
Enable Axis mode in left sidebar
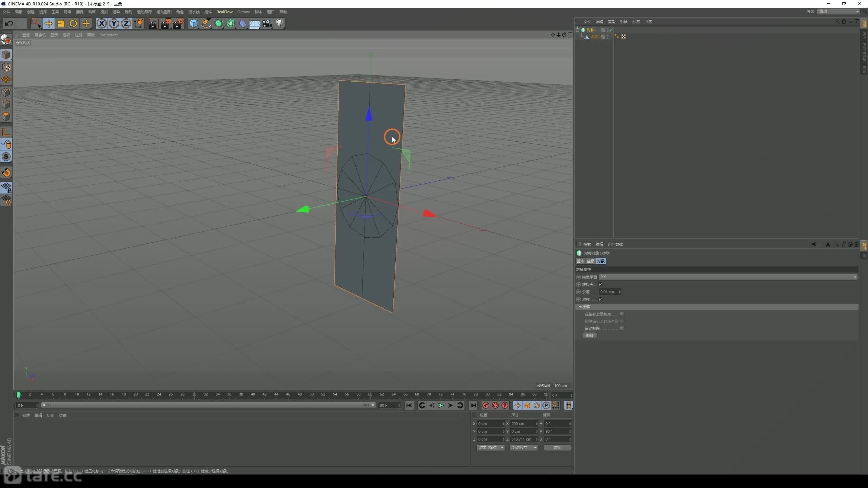pos(6,132)
